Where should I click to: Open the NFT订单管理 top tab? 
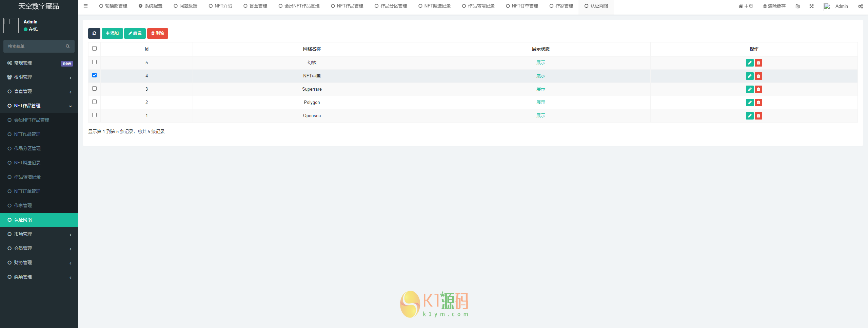coord(522,6)
